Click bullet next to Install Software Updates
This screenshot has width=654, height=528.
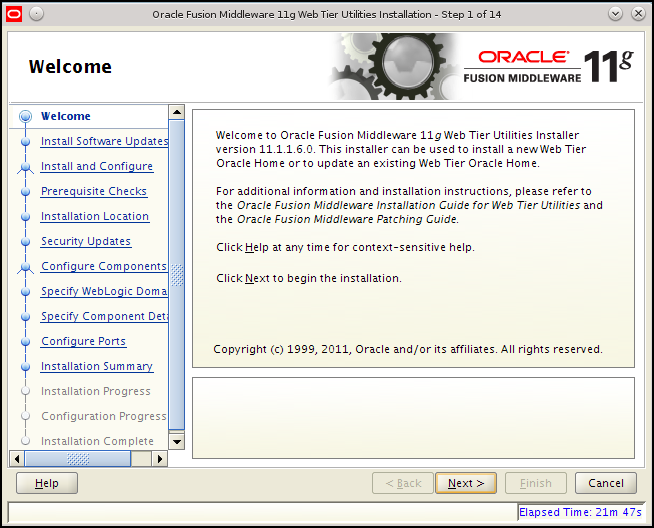coord(25,141)
